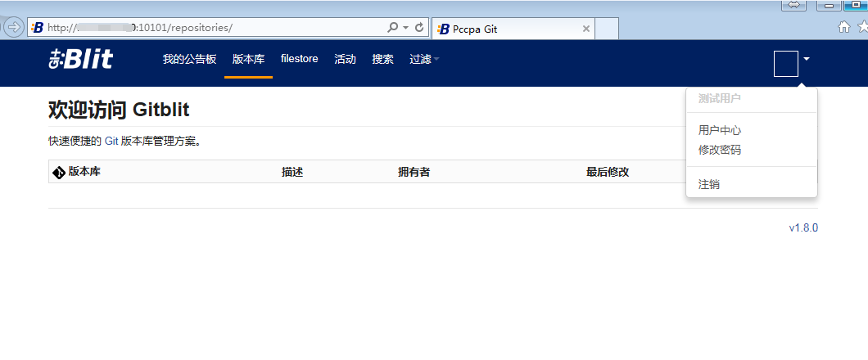Viewport: 868px width, 360px height.
Task: Click the browser forward arrow button
Action: click(x=13, y=26)
